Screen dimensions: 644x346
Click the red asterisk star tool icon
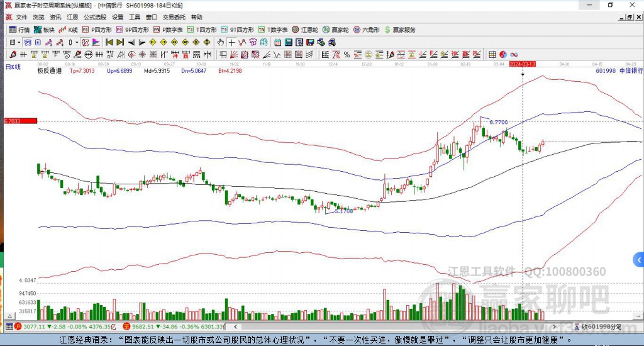click(x=142, y=54)
